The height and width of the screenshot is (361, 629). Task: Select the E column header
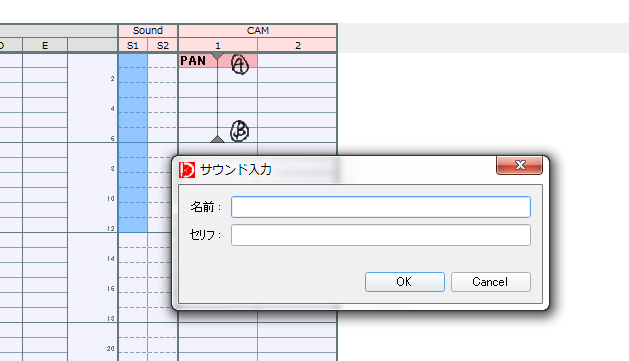(45, 46)
